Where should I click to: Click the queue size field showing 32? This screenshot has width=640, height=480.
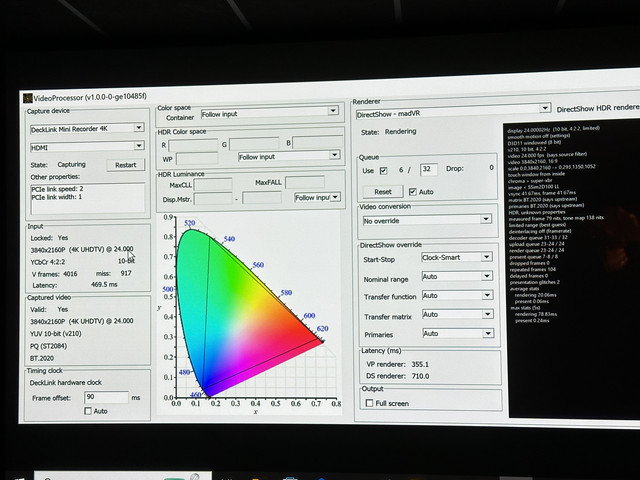429,169
